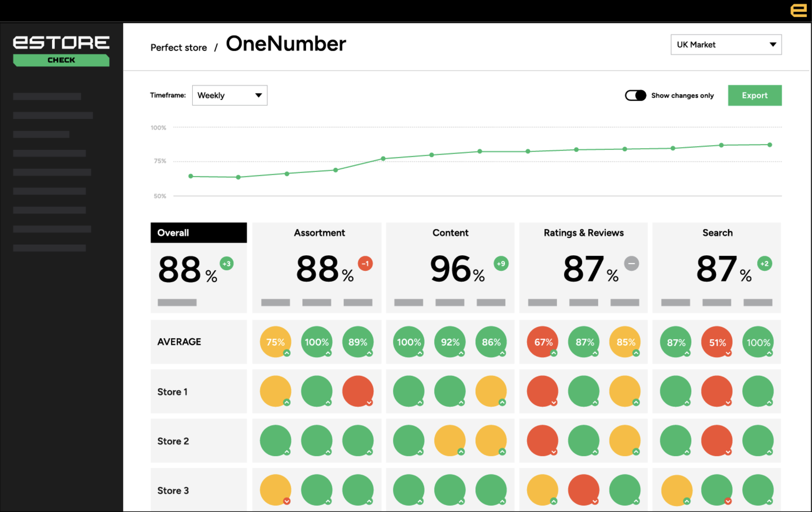Click the -1 Assortment change badge
Image resolution: width=812 pixels, height=512 pixels.
tap(365, 264)
